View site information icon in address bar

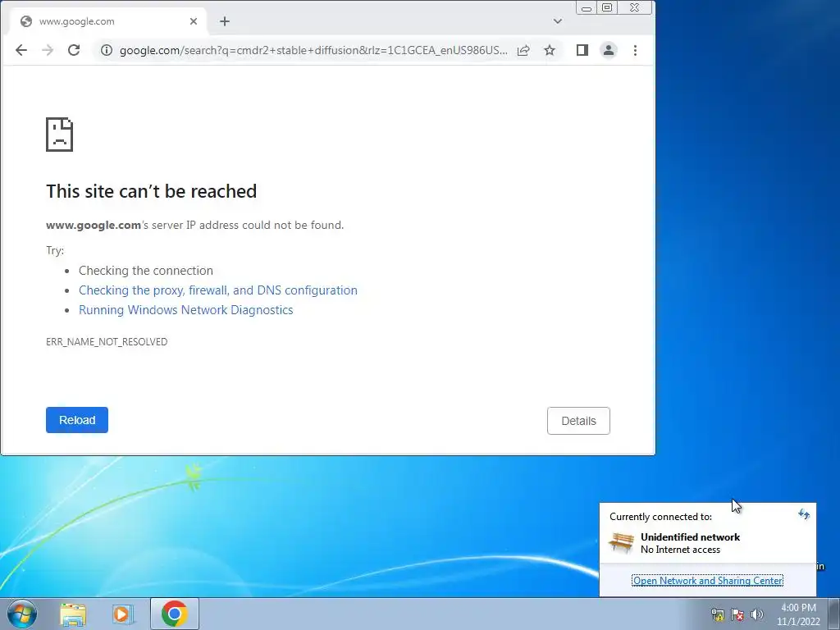(107, 50)
